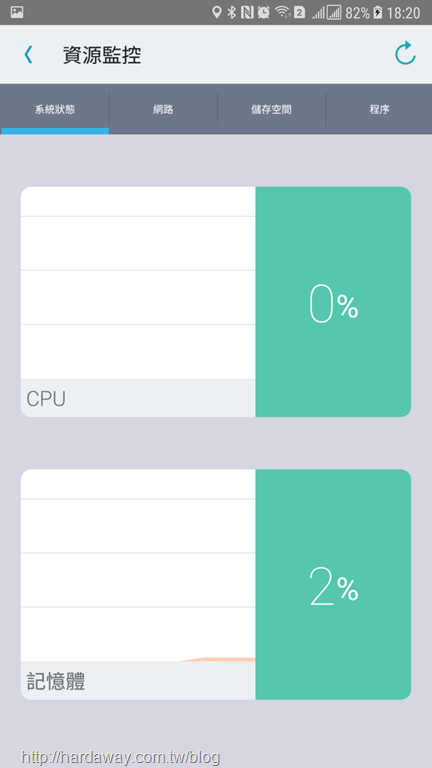The width and height of the screenshot is (432, 768).
Task: Switch to the 網路 tab
Action: pyautogui.click(x=163, y=109)
